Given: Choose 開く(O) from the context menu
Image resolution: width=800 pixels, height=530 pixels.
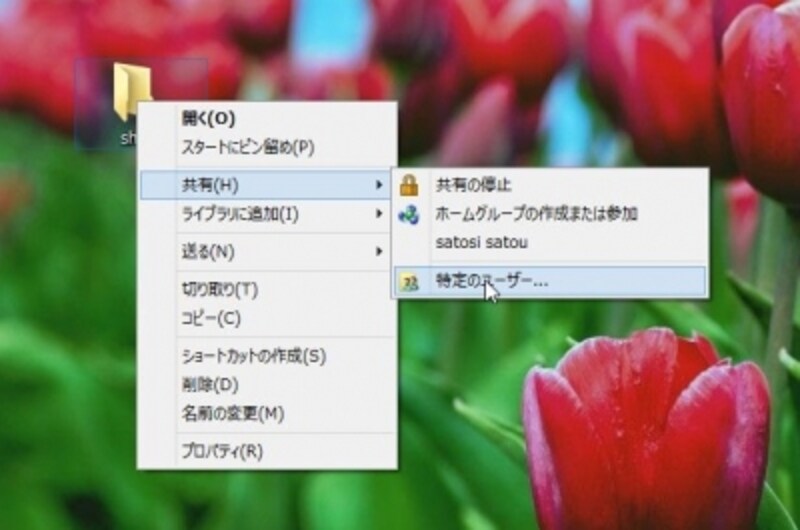Looking at the screenshot, I should tap(268, 118).
